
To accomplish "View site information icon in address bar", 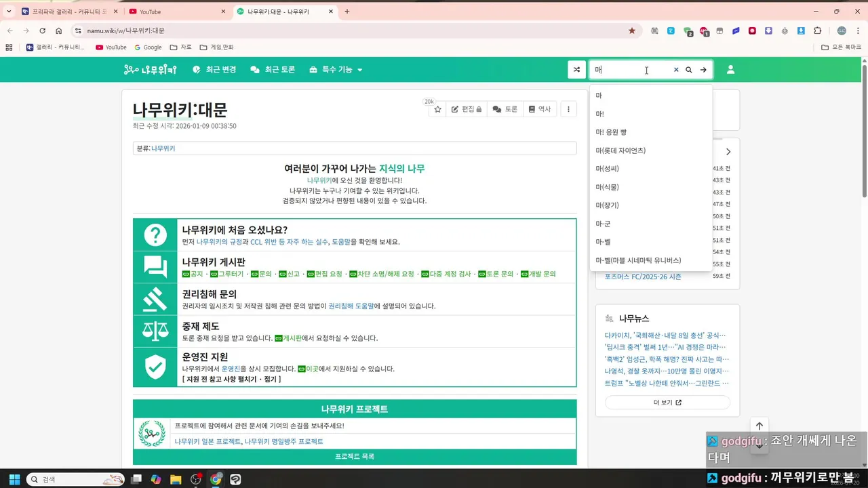I will click(x=78, y=30).
